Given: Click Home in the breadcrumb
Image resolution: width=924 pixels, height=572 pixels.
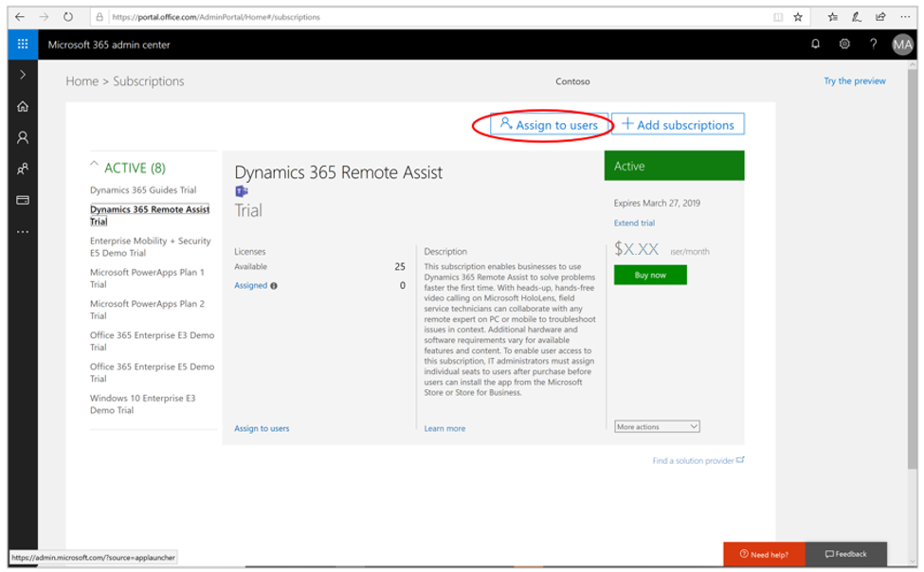Looking at the screenshot, I should click(x=82, y=81).
